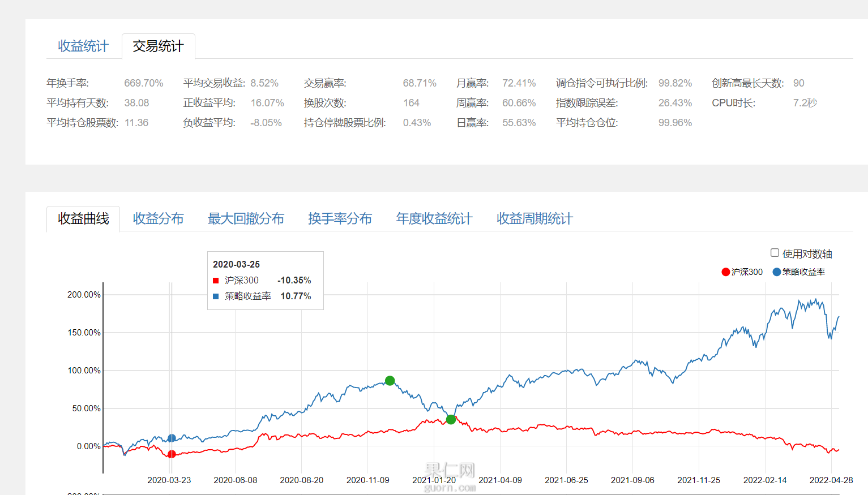The image size is (868, 495).
Task: Toggle the 沪深300 red legend circle
Action: 725,272
